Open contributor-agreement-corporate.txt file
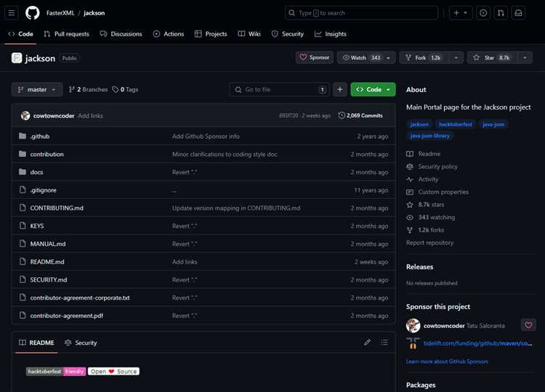This screenshot has width=545, height=392. pyautogui.click(x=80, y=298)
